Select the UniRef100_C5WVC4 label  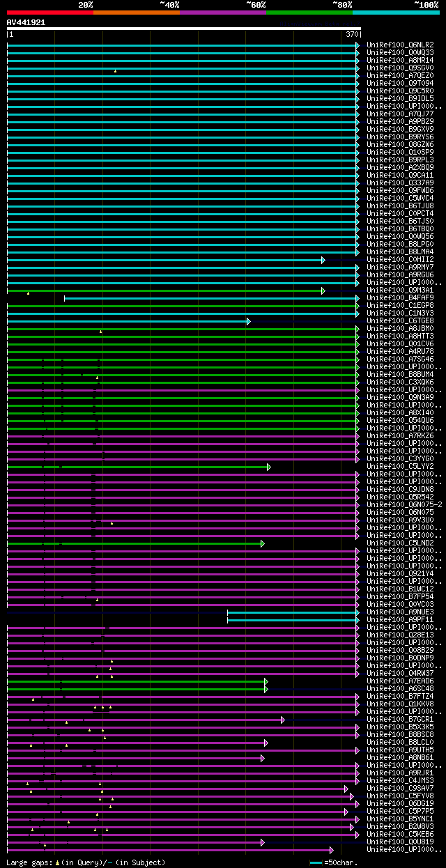400,199
